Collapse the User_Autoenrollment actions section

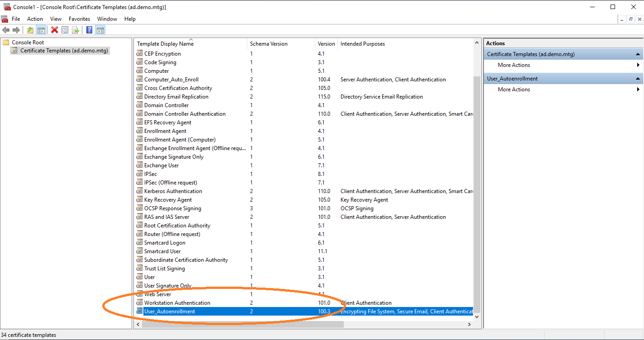click(638, 79)
